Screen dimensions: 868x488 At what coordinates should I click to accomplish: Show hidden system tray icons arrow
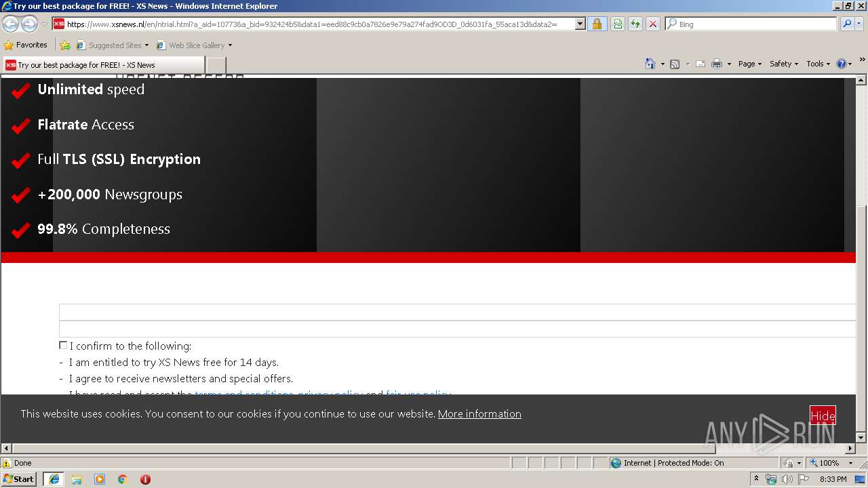756,479
